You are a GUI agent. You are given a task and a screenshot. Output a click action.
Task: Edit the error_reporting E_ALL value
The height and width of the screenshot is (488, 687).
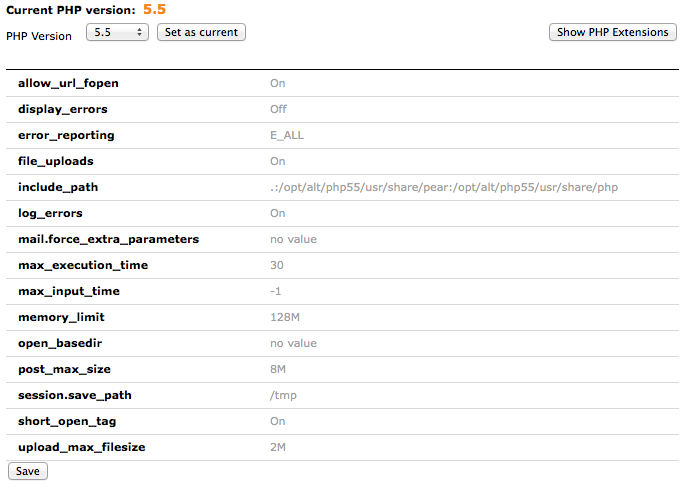pyautogui.click(x=287, y=135)
